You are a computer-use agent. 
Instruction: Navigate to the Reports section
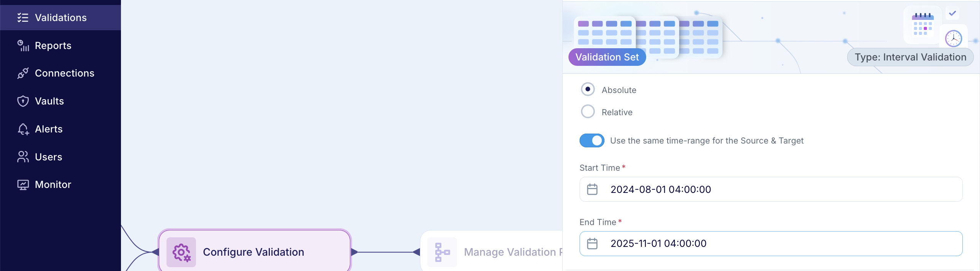tap(53, 45)
